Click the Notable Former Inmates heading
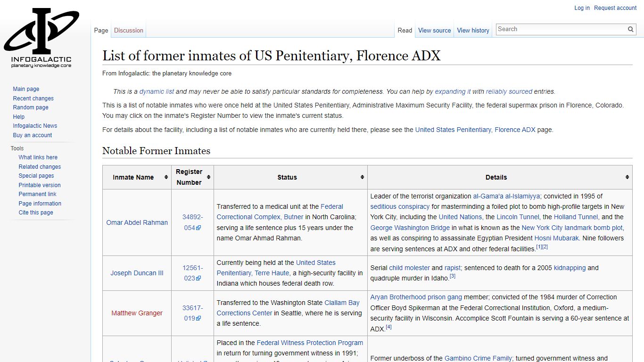This screenshot has width=644, height=362. coord(157,151)
